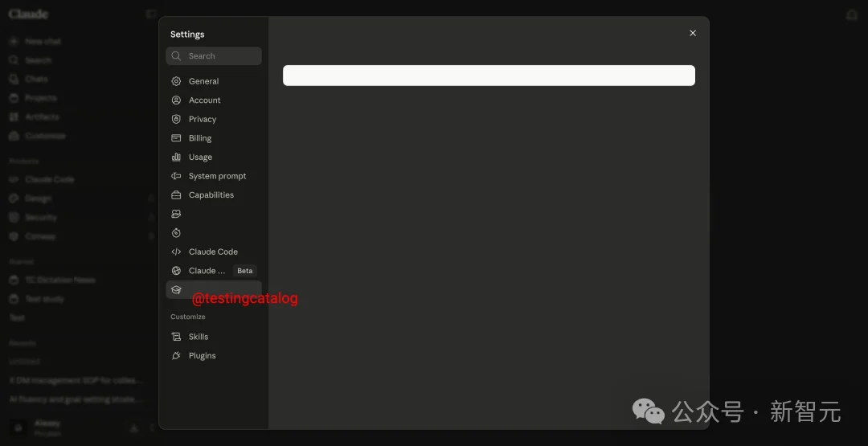Open the Claude… Beta settings entry
The height and width of the screenshot is (446, 868).
pos(214,271)
